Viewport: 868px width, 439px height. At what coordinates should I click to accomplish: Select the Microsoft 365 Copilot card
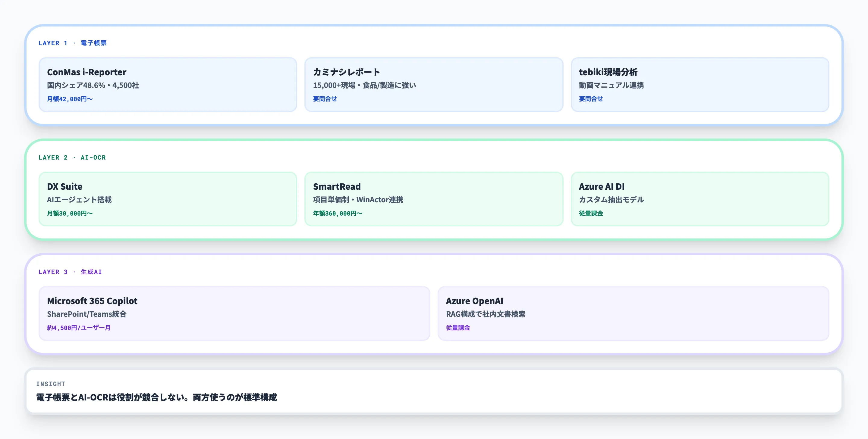click(x=234, y=313)
